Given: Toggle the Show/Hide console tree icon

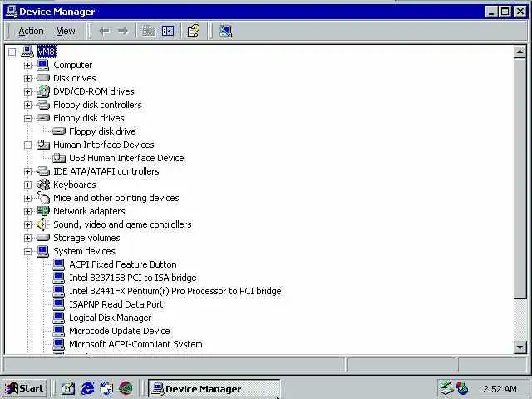Looking at the screenshot, I should pos(168,32).
